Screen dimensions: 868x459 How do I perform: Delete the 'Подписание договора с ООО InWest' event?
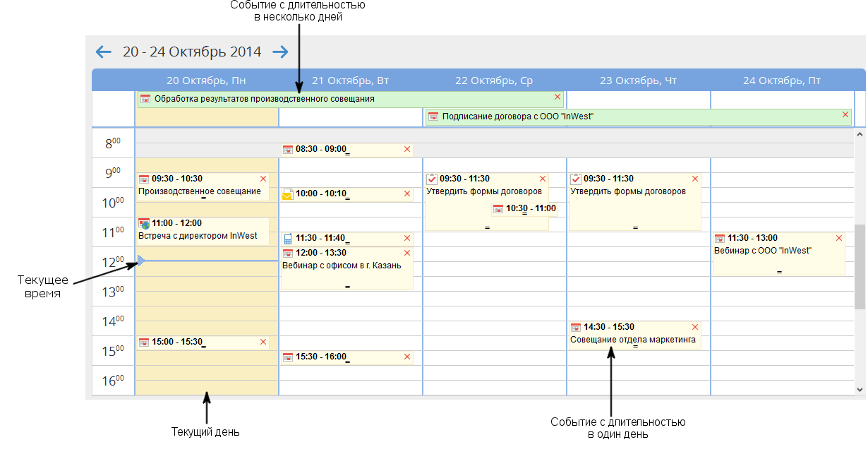[845, 114]
